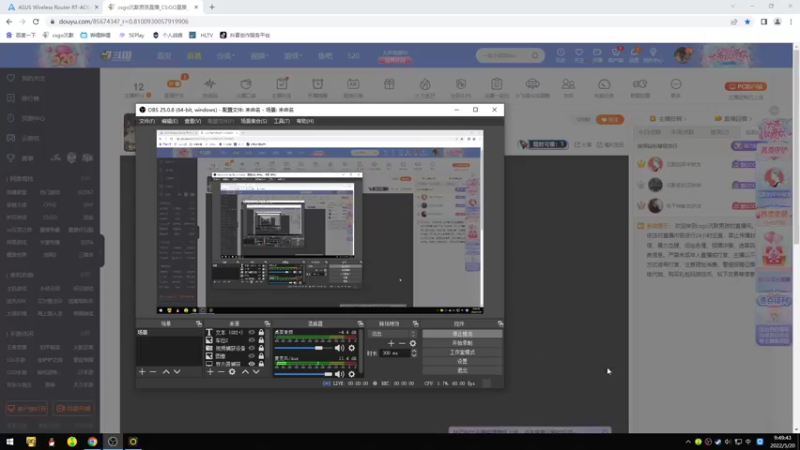The height and width of the screenshot is (450, 800).
Task: Pop out the scenes dock panel
Action: 198,323
